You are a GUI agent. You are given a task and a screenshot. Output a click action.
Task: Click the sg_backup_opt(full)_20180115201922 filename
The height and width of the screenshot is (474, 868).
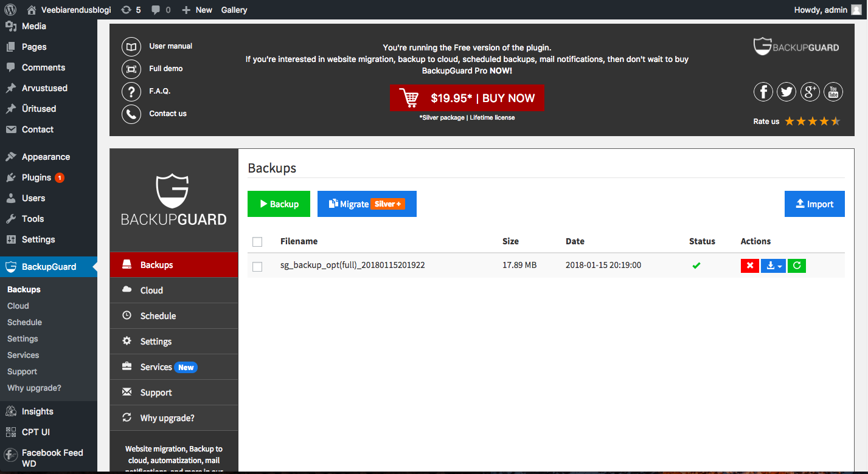(353, 266)
